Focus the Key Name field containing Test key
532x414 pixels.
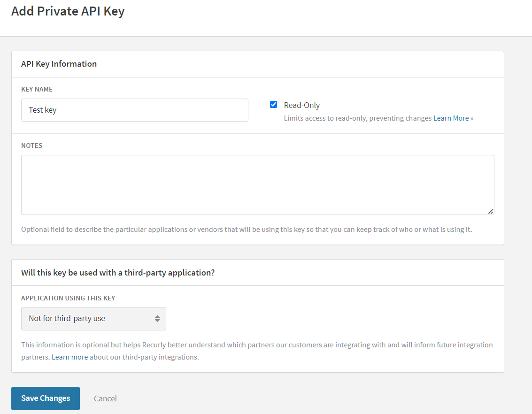(x=134, y=110)
